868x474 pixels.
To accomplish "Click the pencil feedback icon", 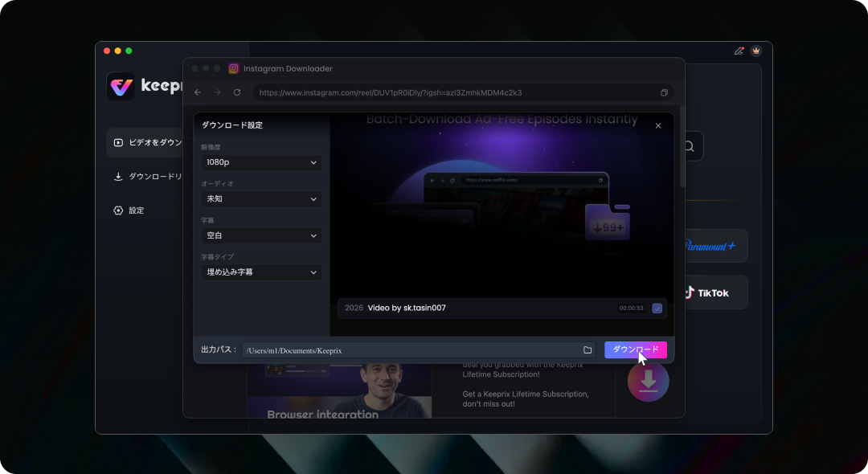I will (x=739, y=51).
